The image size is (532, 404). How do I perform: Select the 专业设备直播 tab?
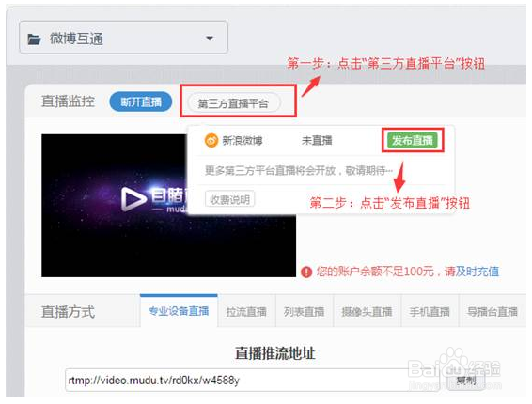(179, 311)
